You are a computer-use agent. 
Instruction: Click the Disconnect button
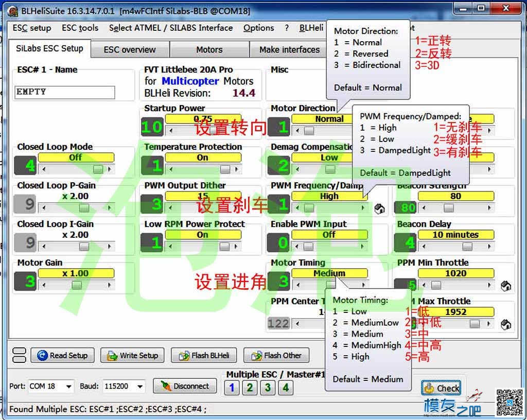pos(185,386)
